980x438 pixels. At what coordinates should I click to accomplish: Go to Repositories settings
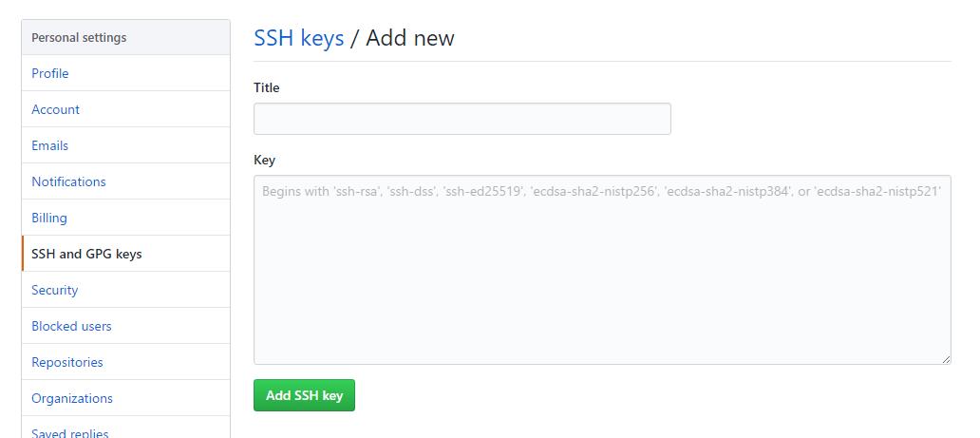67,362
